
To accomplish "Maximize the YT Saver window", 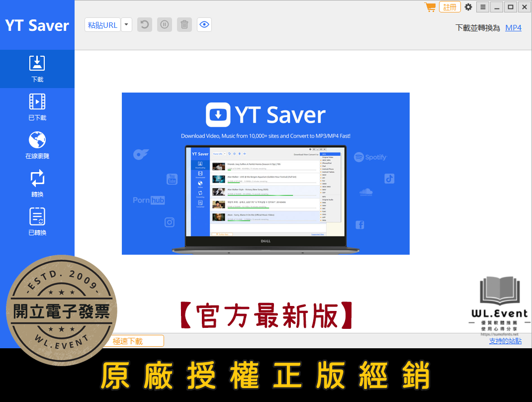I will [x=511, y=7].
